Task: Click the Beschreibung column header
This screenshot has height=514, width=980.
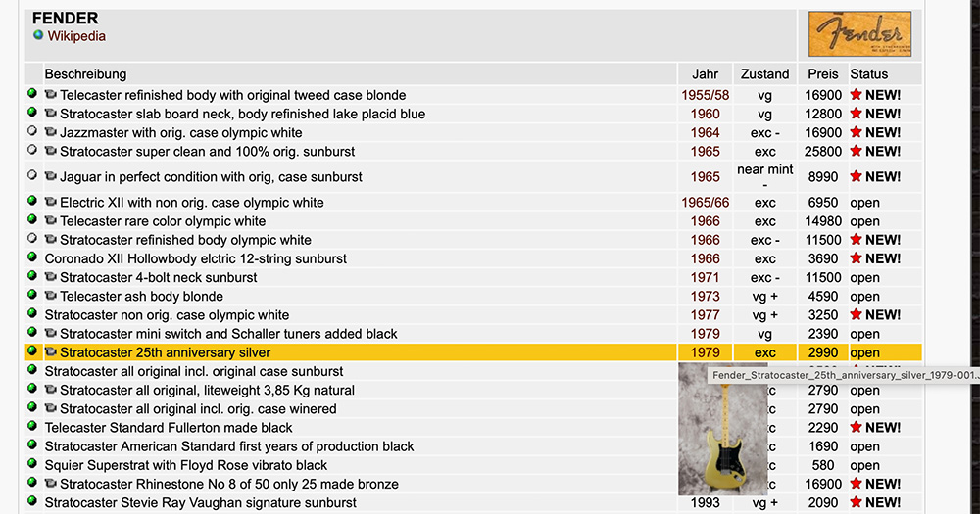Action: point(85,74)
